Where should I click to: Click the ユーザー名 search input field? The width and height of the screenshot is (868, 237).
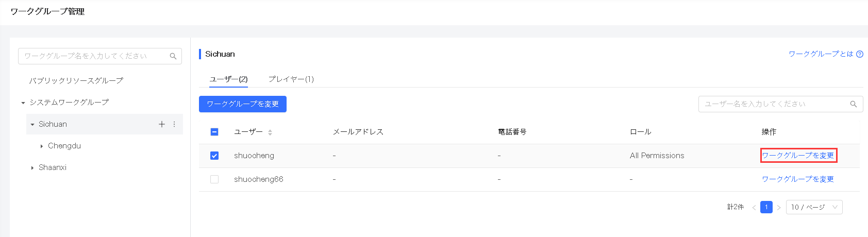[x=773, y=104]
